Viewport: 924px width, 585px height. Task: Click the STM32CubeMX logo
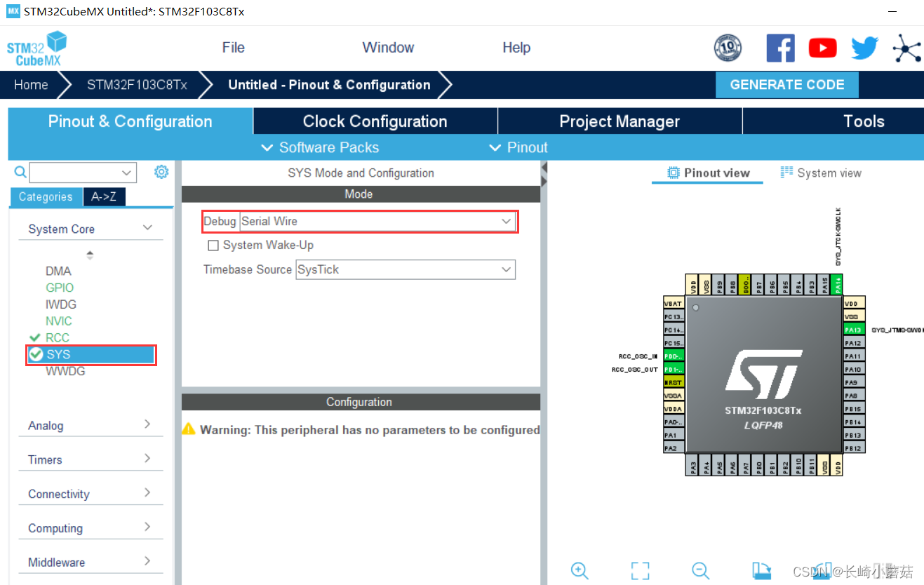tap(37, 48)
